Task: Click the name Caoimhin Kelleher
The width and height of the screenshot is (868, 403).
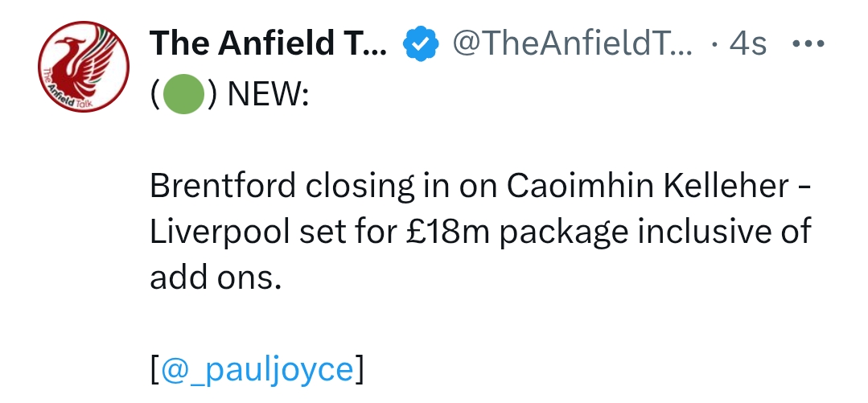Action: point(648,186)
